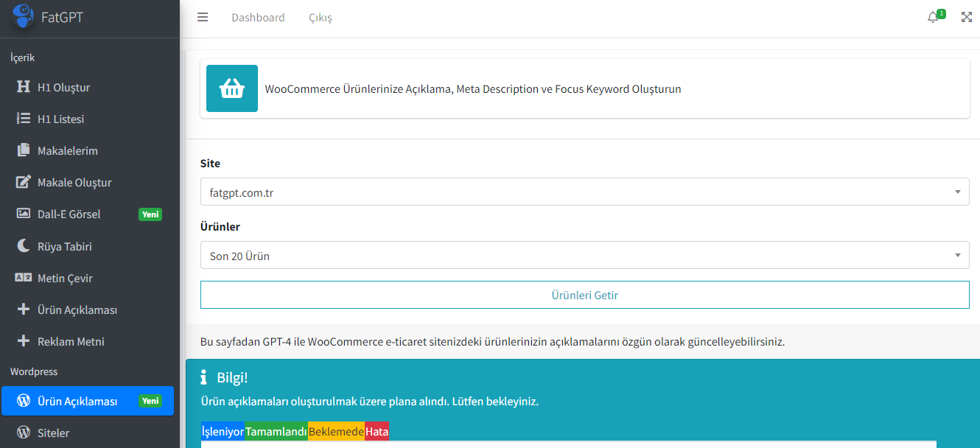Click the shopping basket WooCommerce icon
The width and height of the screenshot is (980, 448).
coord(232,88)
